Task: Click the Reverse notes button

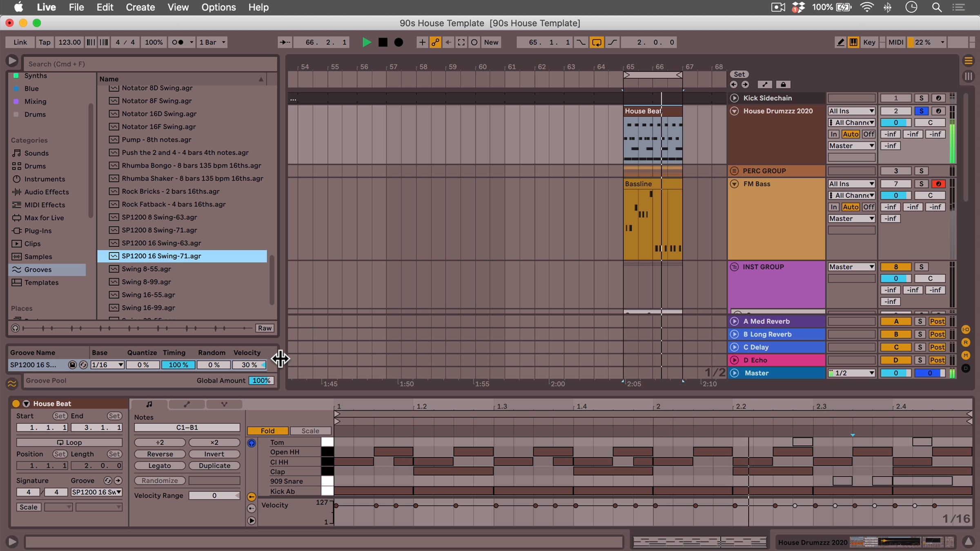Action: tap(160, 454)
